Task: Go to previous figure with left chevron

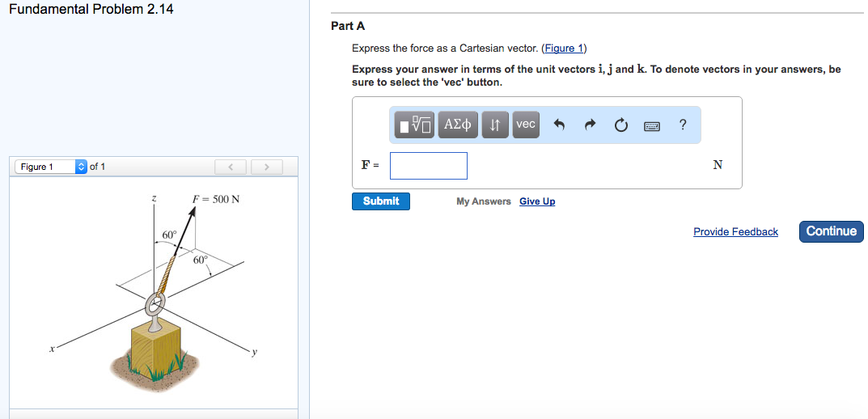Action: 231,167
